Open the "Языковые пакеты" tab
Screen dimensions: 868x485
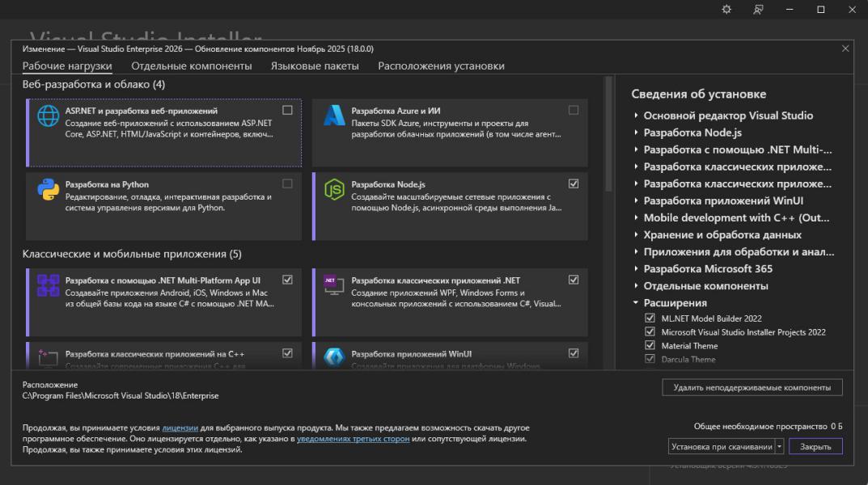[315, 66]
